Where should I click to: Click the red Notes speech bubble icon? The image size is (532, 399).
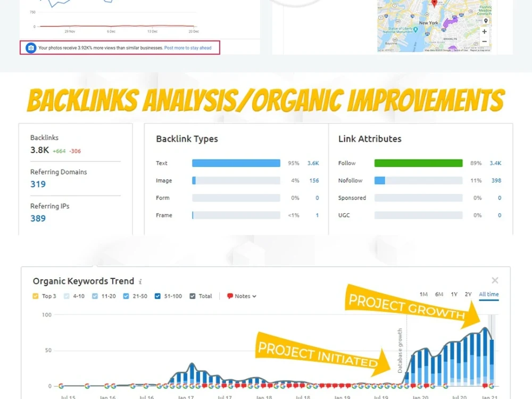tap(230, 296)
